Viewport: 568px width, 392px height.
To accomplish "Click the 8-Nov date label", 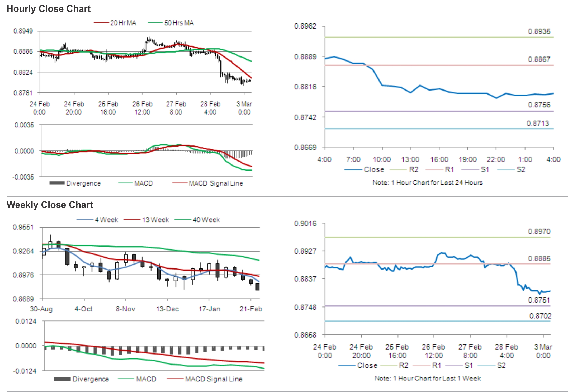I will (125, 309).
